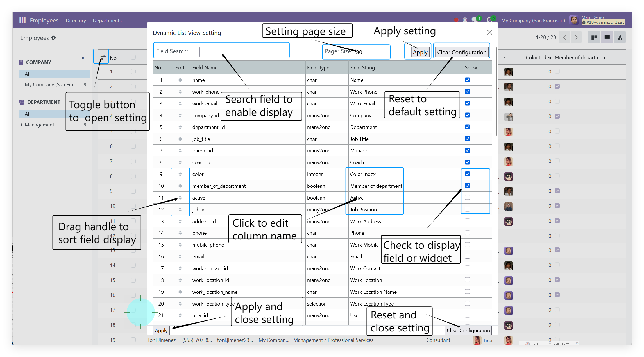Go to previous page with left pager arrow
This screenshot has width=644, height=357.
(x=564, y=37)
